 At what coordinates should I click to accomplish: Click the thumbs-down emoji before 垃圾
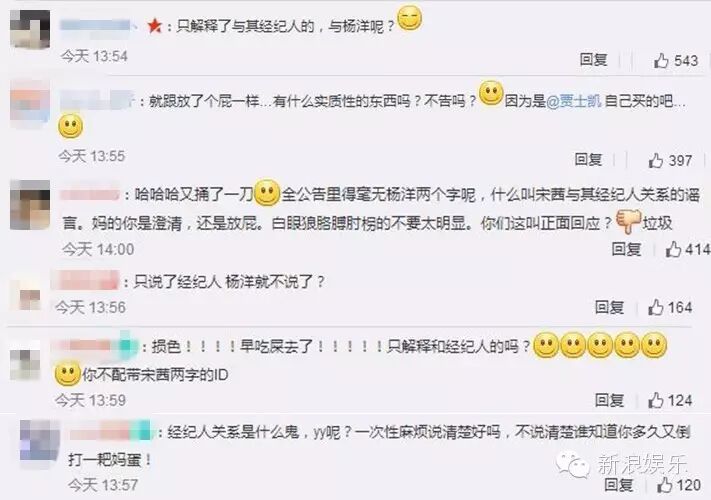(x=628, y=221)
